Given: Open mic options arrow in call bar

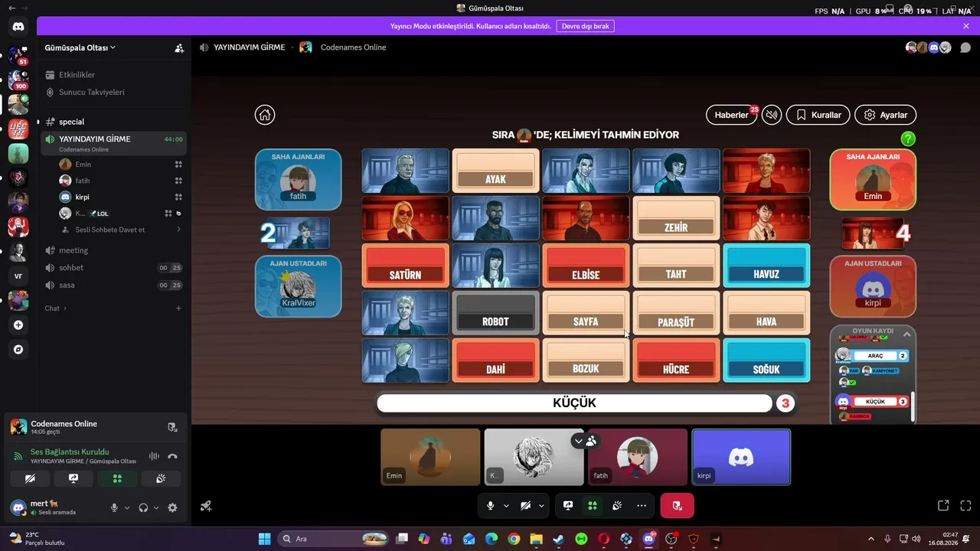Looking at the screenshot, I should (506, 506).
